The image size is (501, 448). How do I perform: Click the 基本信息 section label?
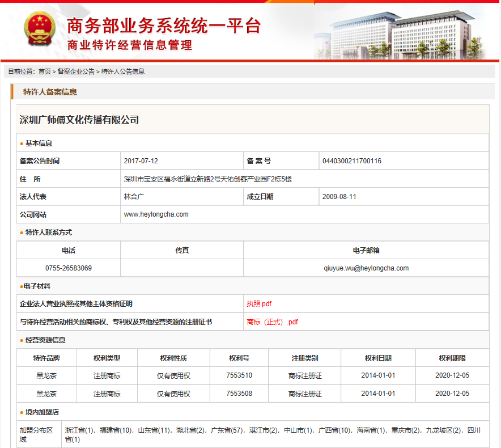click(x=39, y=143)
